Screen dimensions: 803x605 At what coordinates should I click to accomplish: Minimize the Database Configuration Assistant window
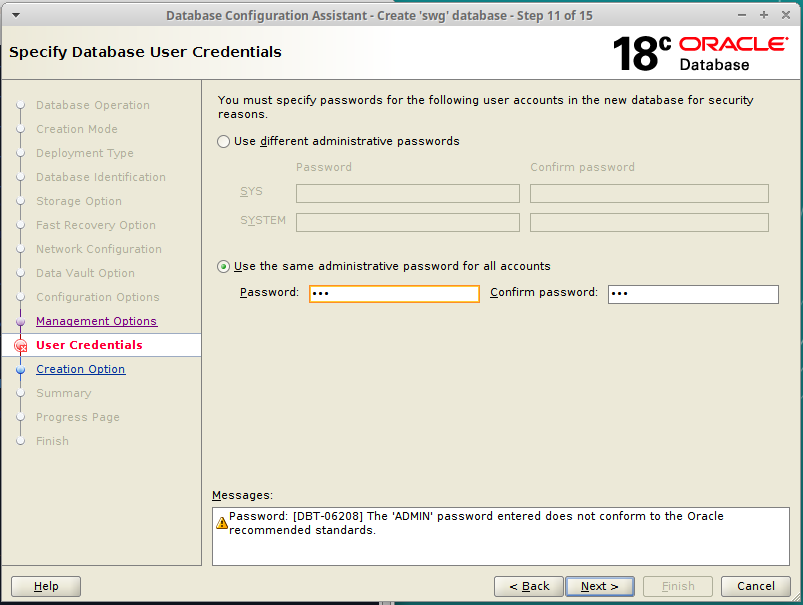tap(742, 15)
